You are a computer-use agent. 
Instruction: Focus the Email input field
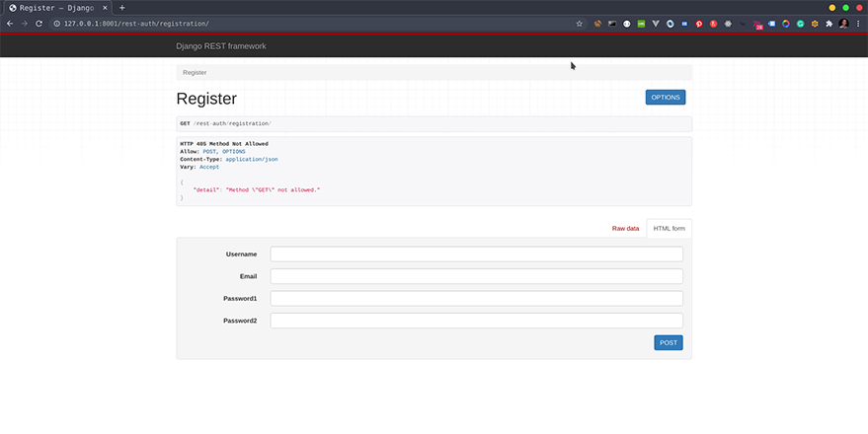(x=476, y=276)
